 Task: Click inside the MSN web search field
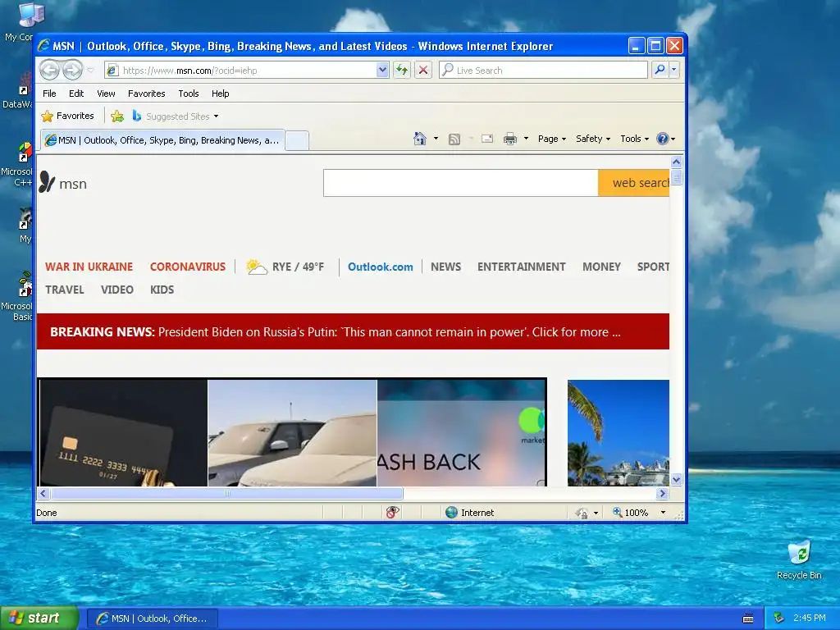point(461,183)
